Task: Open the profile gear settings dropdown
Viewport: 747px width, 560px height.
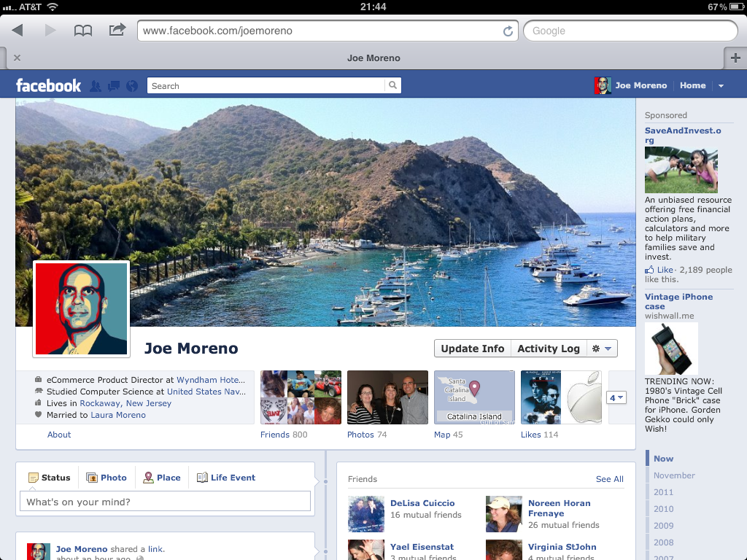Action: pyautogui.click(x=602, y=349)
